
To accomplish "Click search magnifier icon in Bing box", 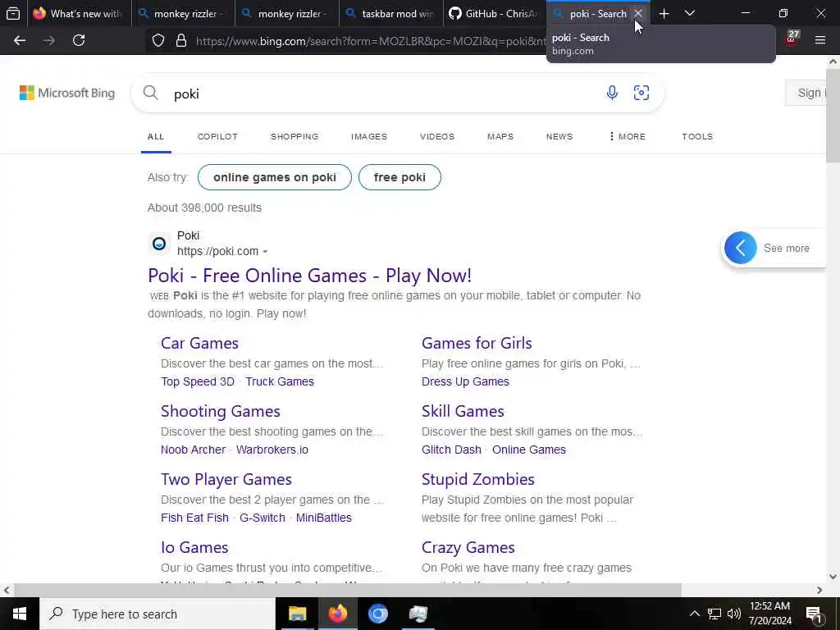I will [x=151, y=93].
